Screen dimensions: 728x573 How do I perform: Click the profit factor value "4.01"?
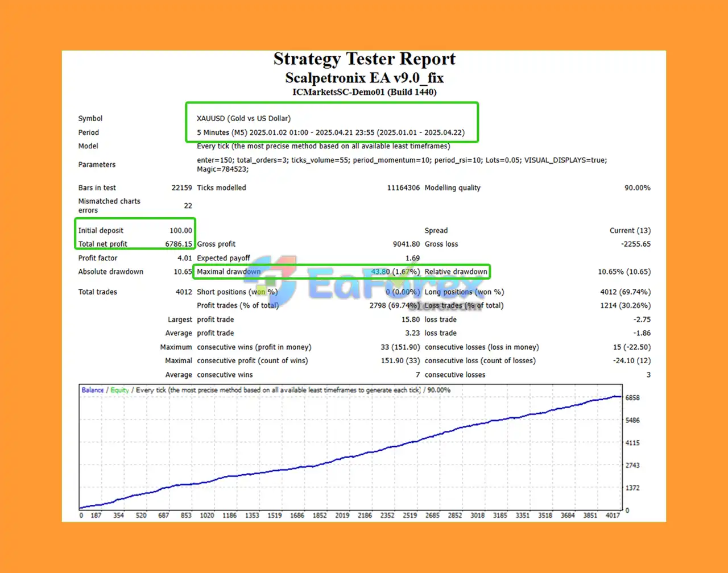(185, 258)
